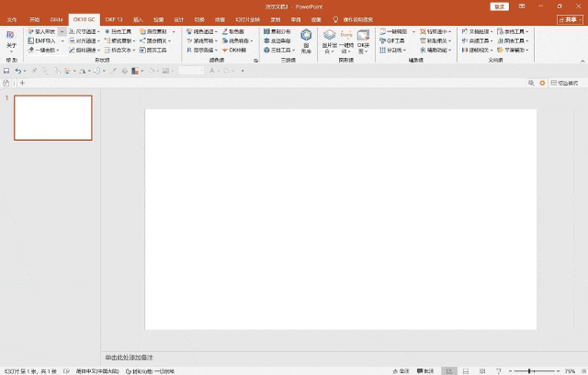
Task: Switch to the OKP 13 tab
Action: (114, 19)
